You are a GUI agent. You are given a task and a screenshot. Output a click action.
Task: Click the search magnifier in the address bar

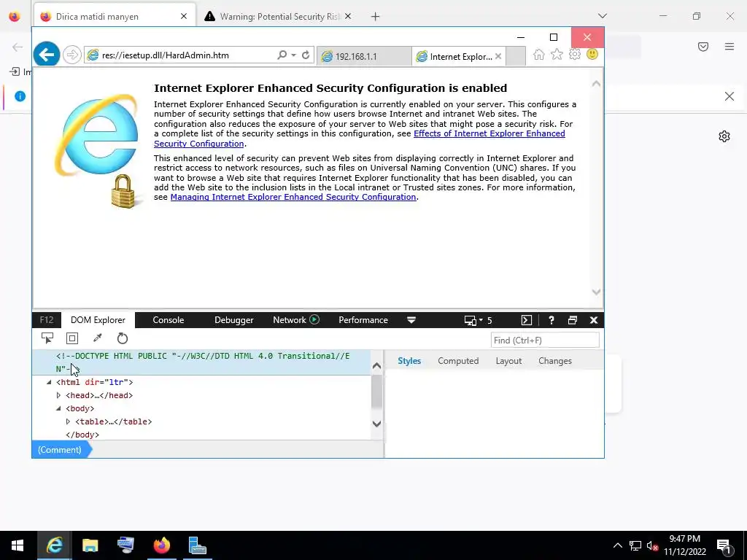(x=282, y=55)
